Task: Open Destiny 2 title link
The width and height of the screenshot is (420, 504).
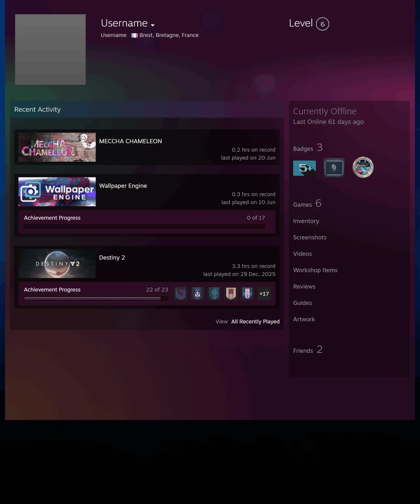Action: tap(112, 258)
